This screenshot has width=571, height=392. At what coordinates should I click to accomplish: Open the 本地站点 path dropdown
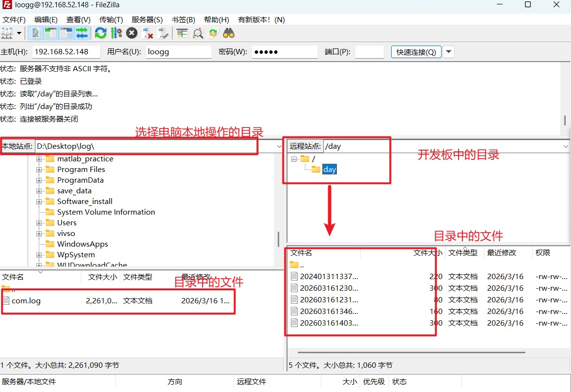279,146
